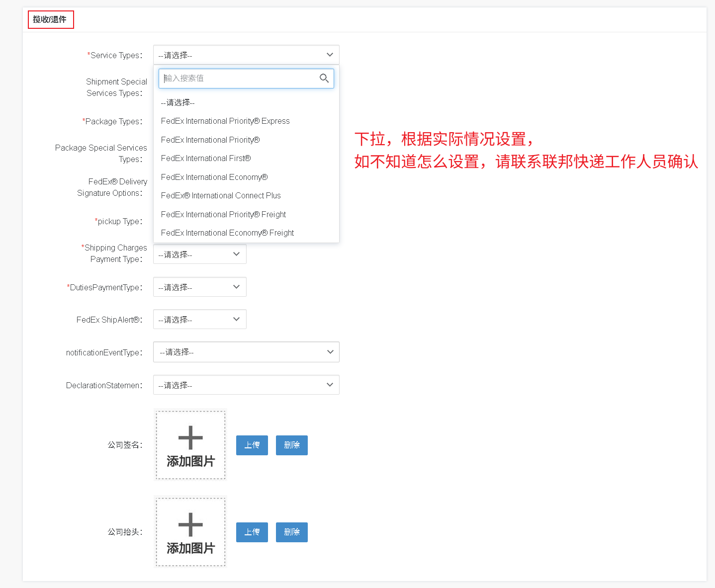Select FedEx International Economy Freight option
The width and height of the screenshot is (715, 588).
(x=246, y=233)
